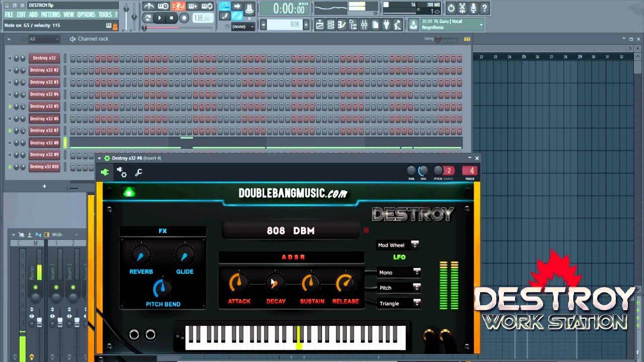The width and height of the screenshot is (644, 362).
Task: Click the tempo tapper icon
Action: (397, 25)
